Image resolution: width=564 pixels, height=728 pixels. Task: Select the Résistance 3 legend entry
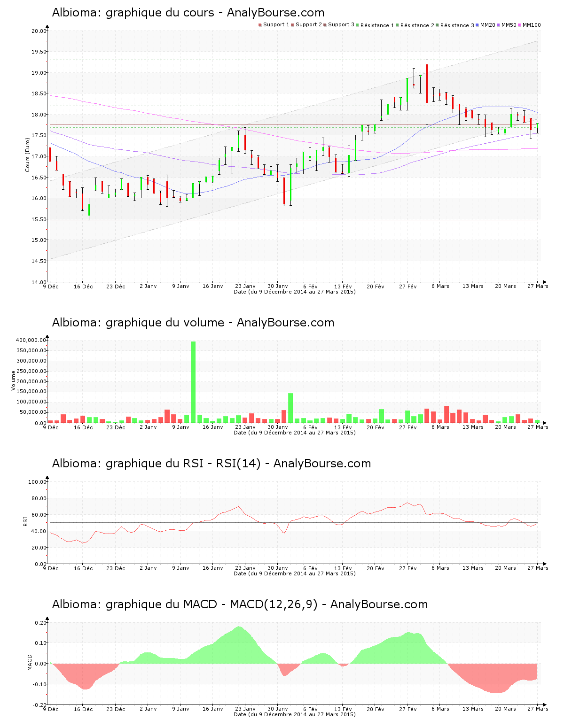[455, 25]
